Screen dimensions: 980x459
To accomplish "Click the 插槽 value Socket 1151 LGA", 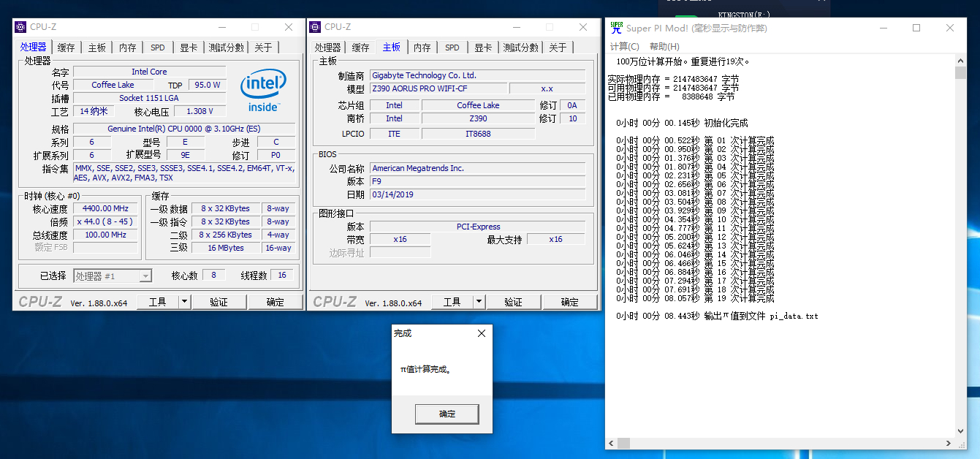I will pyautogui.click(x=149, y=98).
